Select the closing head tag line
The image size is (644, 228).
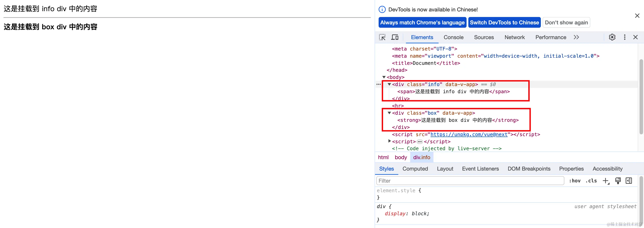click(397, 70)
